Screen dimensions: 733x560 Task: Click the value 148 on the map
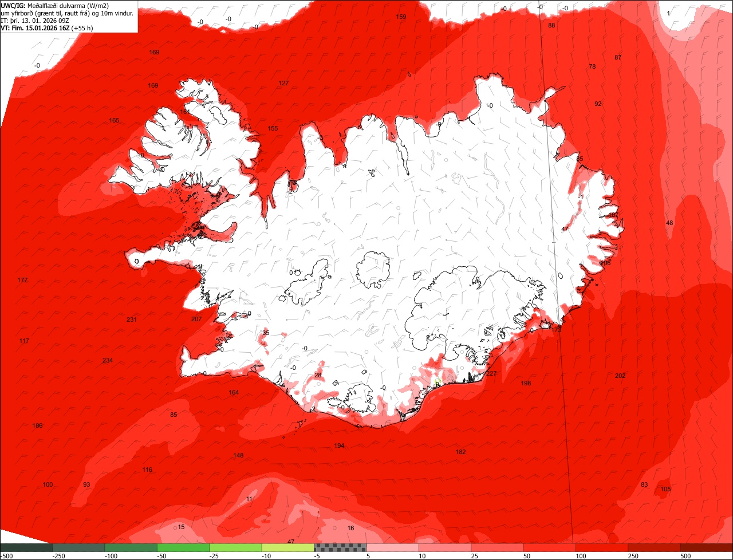pyautogui.click(x=238, y=455)
